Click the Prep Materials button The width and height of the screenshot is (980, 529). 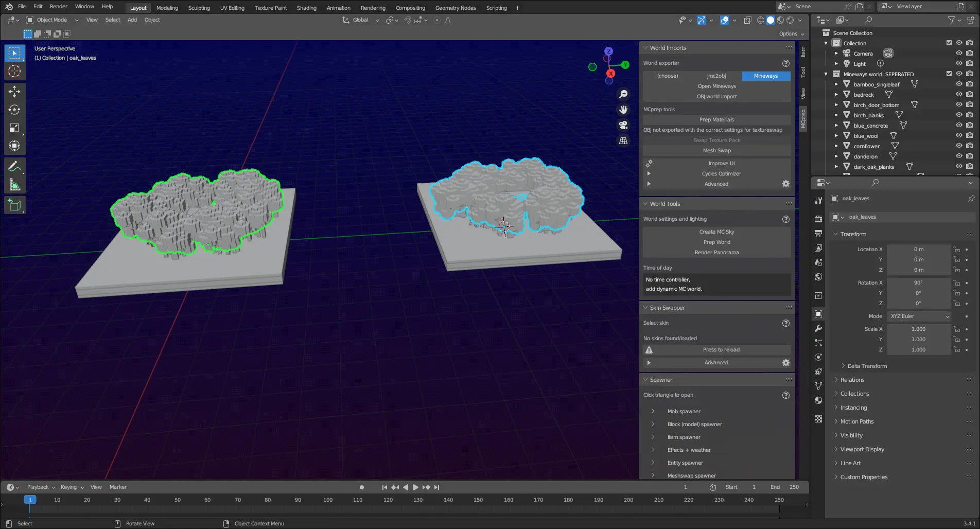click(716, 119)
